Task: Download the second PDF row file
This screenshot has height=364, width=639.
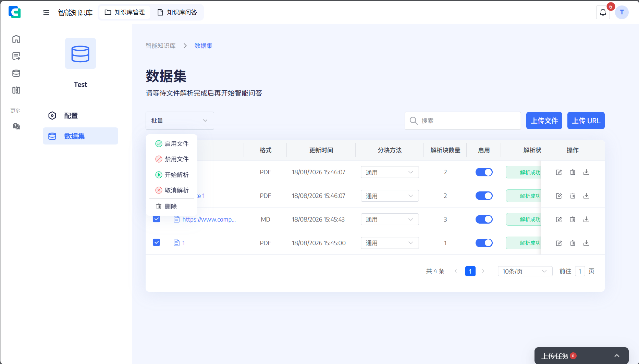Action: coord(586,196)
